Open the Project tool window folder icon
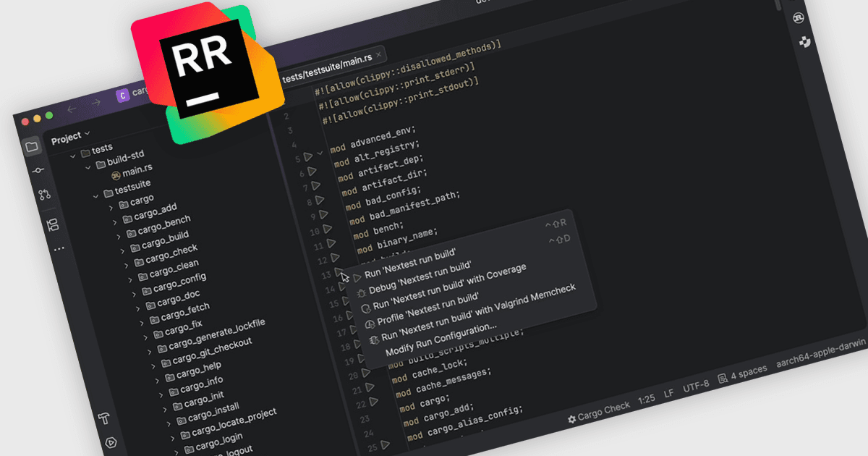 [31, 147]
